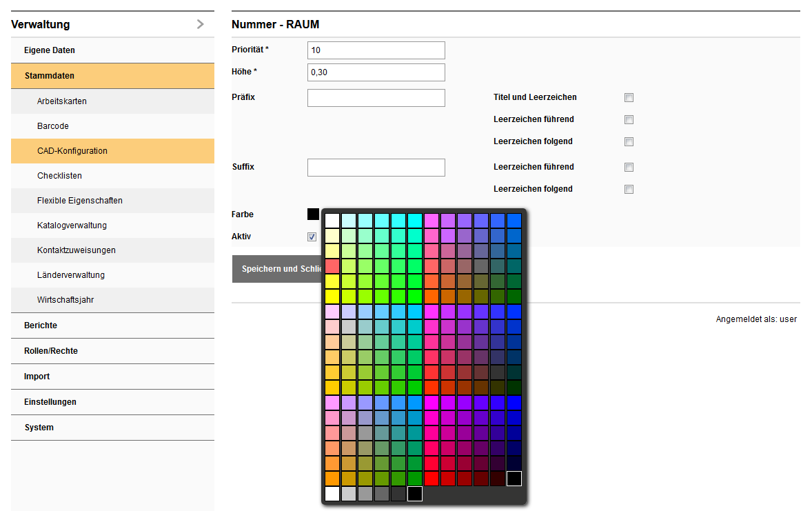Screen dimensions: 812x511
Task: Open Arbeitskarten in sidebar
Action: click(x=62, y=101)
